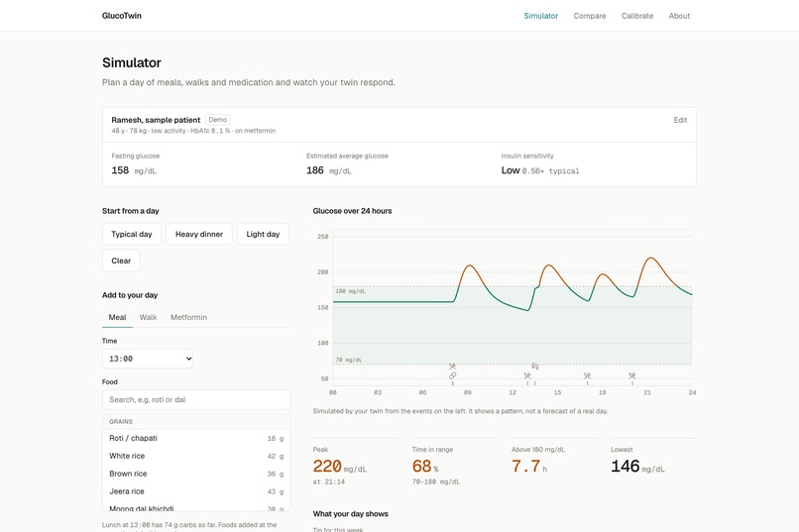Add Jeera rice to the meal
799x532 pixels.
coord(196,491)
